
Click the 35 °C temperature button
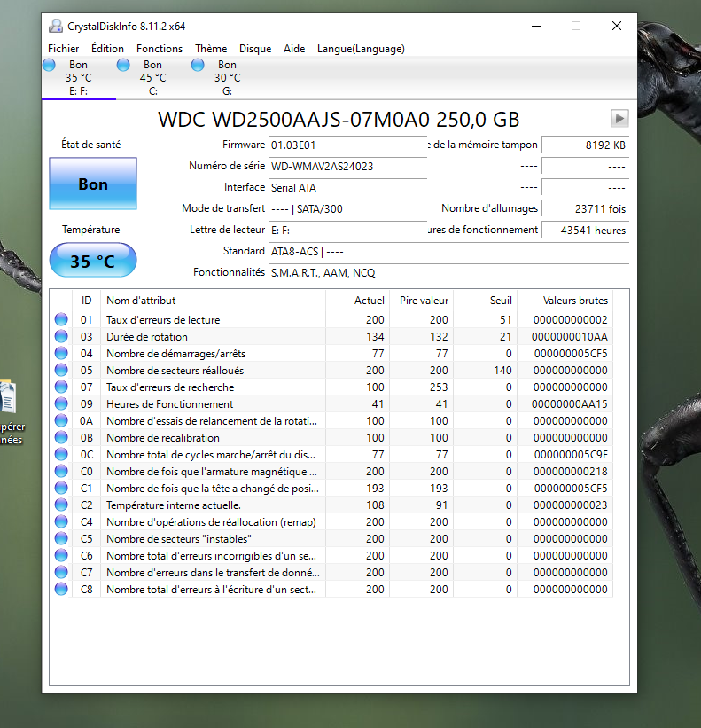pos(93,261)
